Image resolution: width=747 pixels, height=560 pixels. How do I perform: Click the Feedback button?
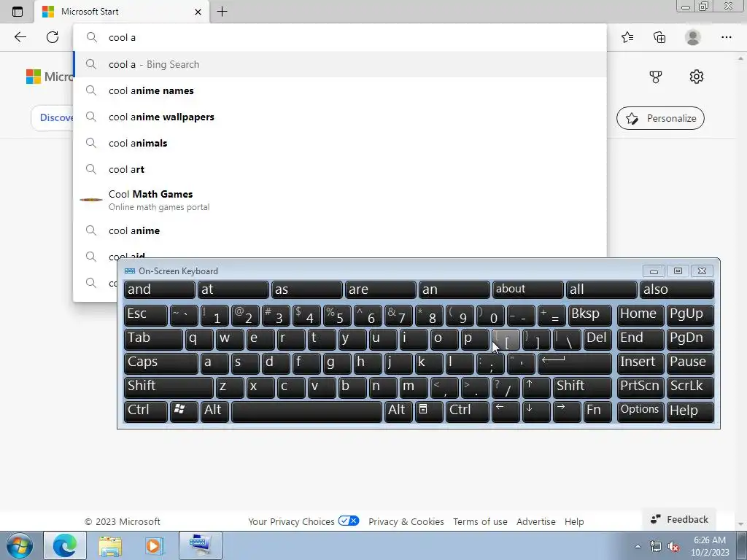[679, 519]
